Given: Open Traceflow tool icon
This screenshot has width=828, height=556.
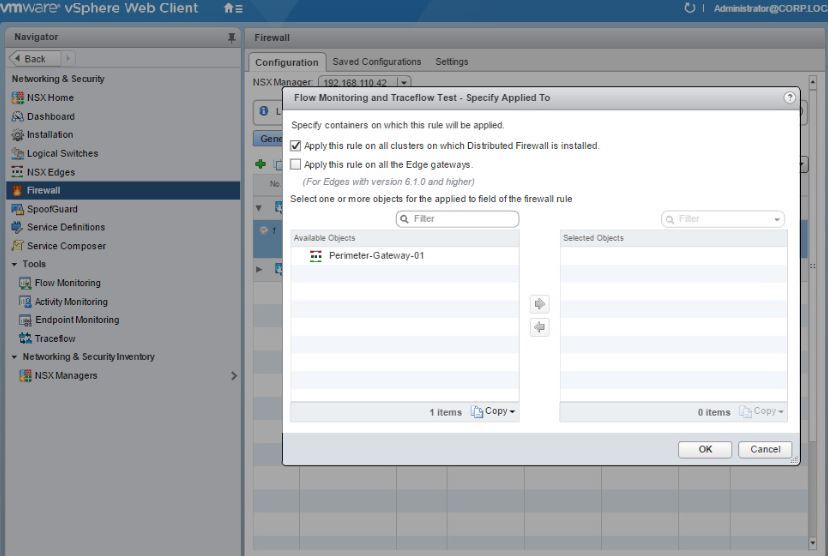Looking at the screenshot, I should pyautogui.click(x=26, y=339).
